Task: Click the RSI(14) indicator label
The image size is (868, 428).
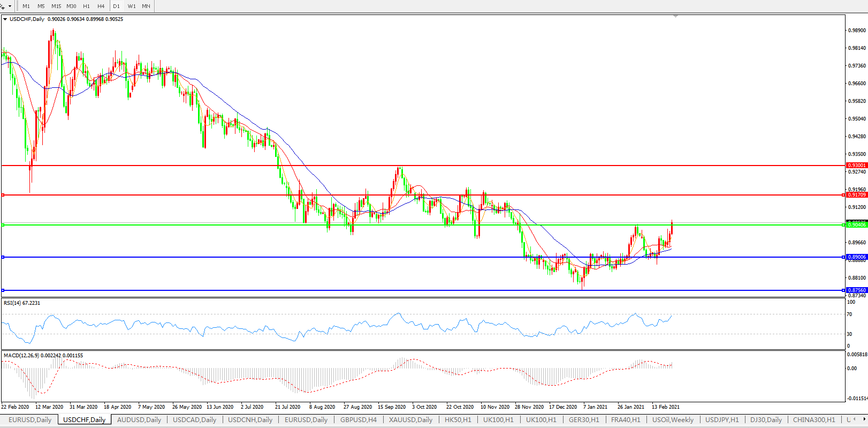Action: 21,303
